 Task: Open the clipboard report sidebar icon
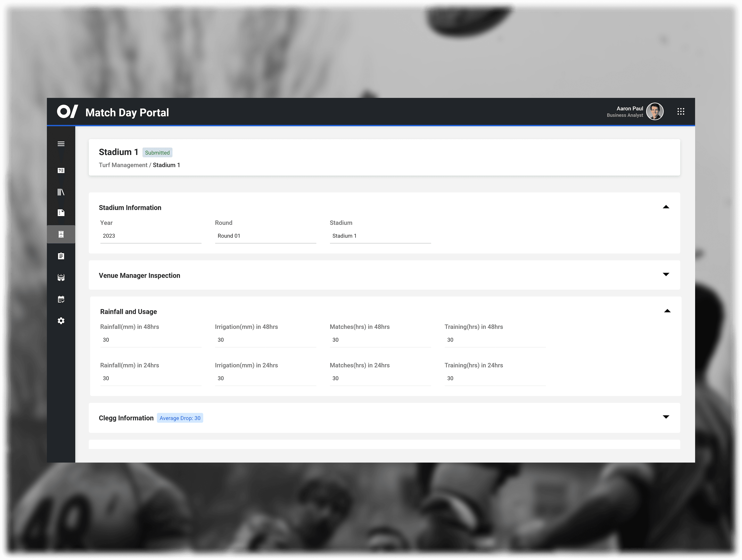coord(61,256)
